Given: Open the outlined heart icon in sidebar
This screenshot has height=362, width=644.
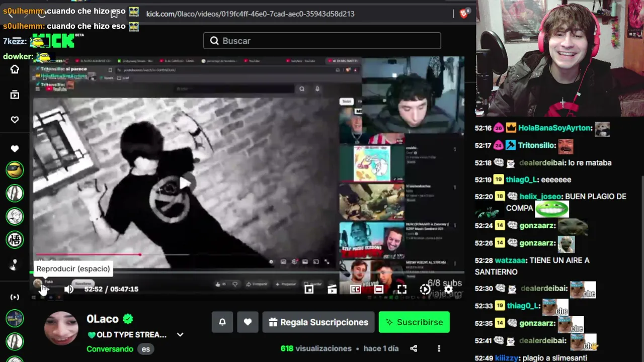Looking at the screenshot, I should click(x=15, y=120).
